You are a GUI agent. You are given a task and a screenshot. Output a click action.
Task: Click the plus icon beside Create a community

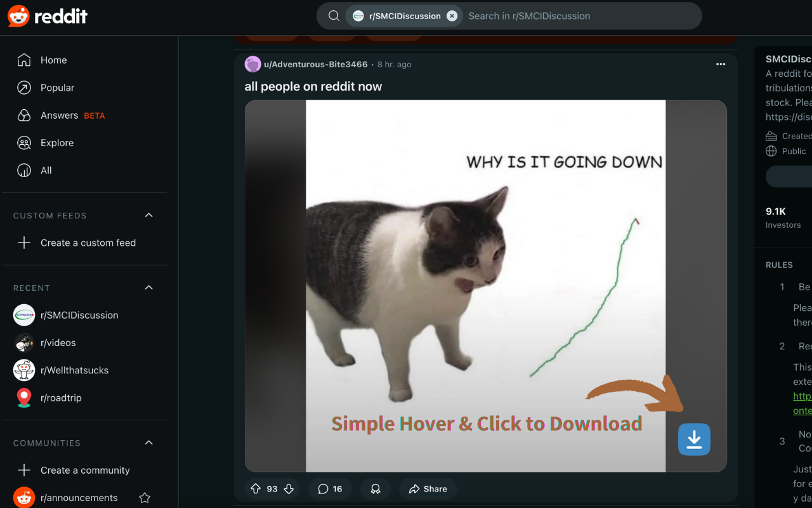(x=24, y=470)
